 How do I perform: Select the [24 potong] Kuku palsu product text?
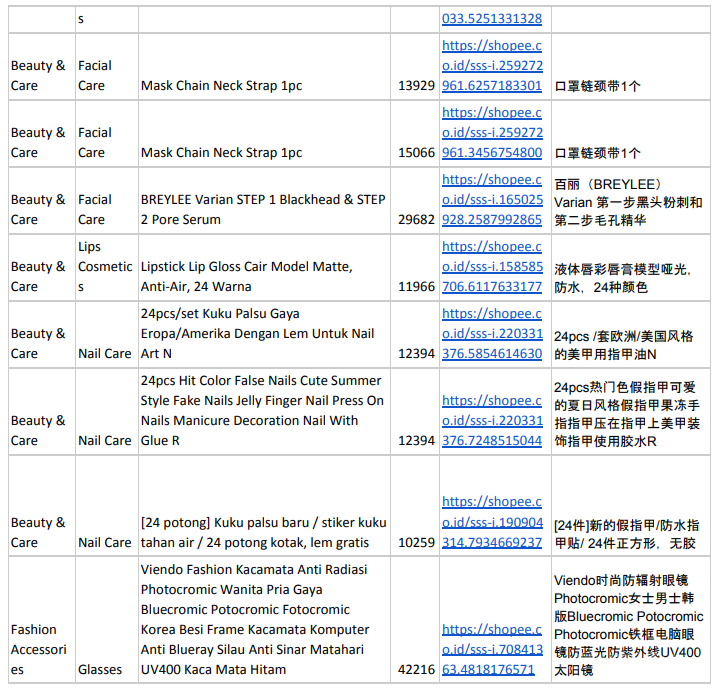point(263,532)
